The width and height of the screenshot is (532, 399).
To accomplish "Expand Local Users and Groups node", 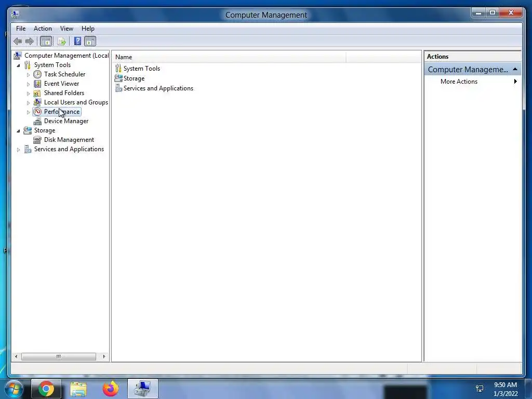I will (x=28, y=102).
